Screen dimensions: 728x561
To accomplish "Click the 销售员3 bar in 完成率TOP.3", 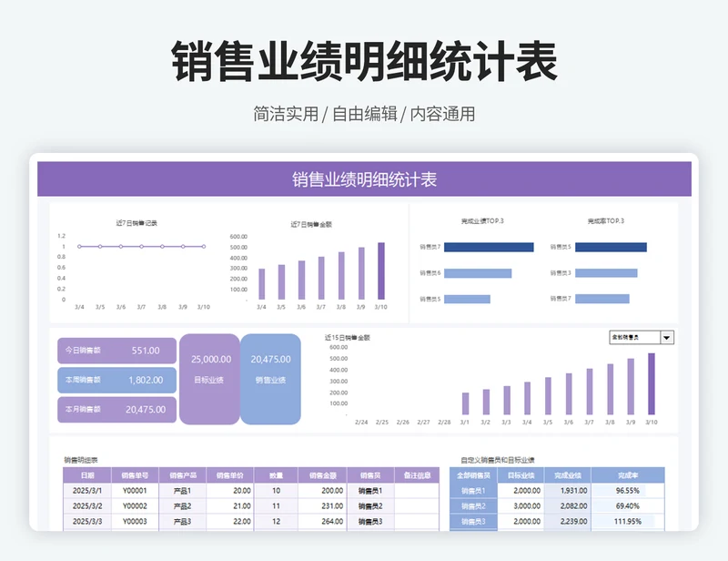I will [x=606, y=273].
